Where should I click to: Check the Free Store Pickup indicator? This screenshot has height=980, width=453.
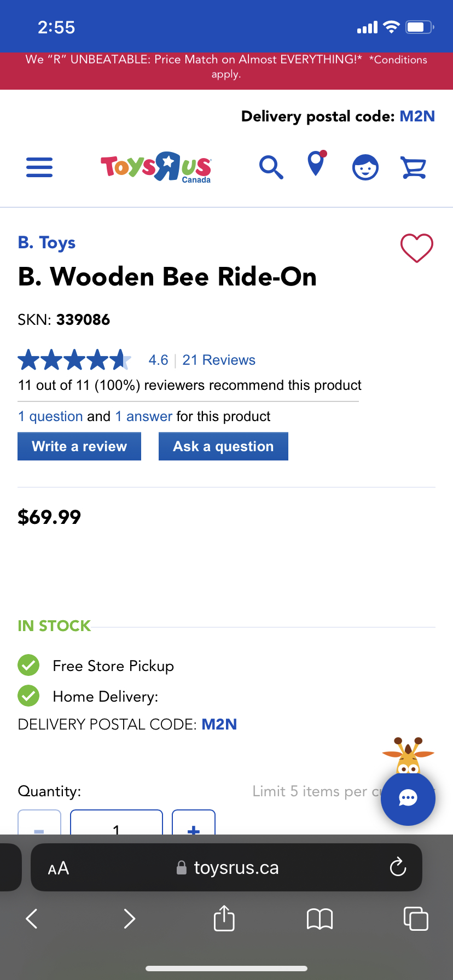28,666
